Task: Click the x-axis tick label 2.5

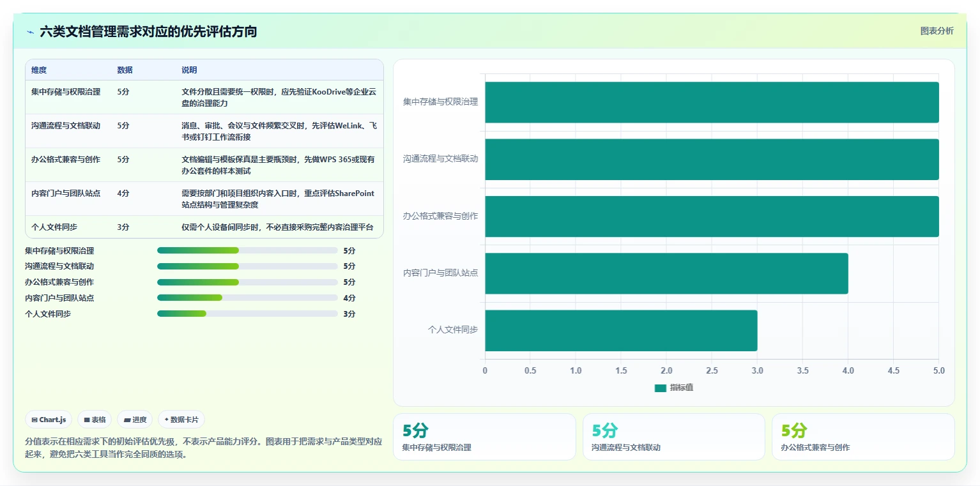Action: [712, 370]
